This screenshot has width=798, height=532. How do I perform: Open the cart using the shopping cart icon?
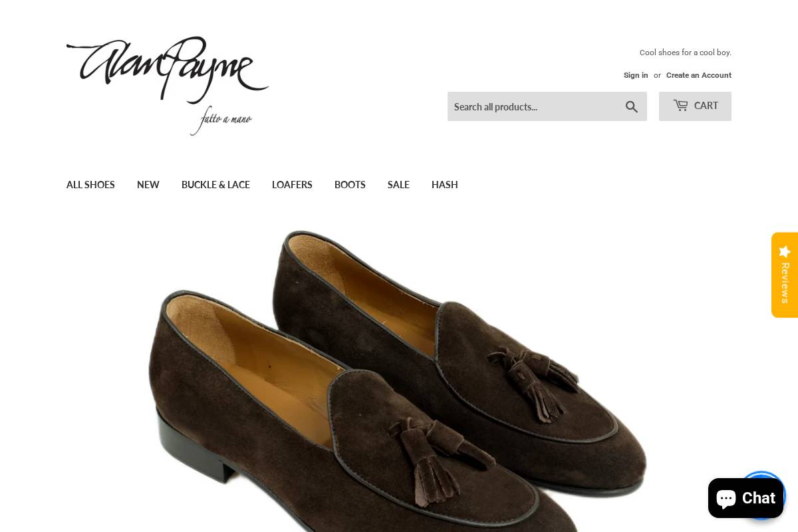[680, 105]
